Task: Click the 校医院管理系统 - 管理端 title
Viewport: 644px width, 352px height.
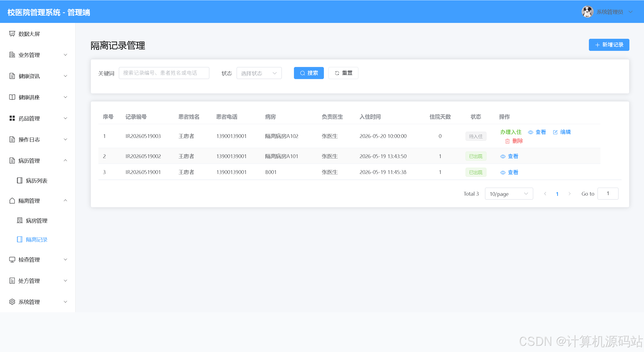Action: (x=49, y=12)
